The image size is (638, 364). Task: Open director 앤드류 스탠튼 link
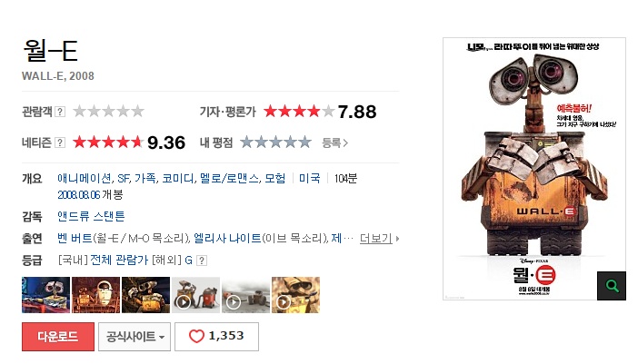click(x=91, y=216)
